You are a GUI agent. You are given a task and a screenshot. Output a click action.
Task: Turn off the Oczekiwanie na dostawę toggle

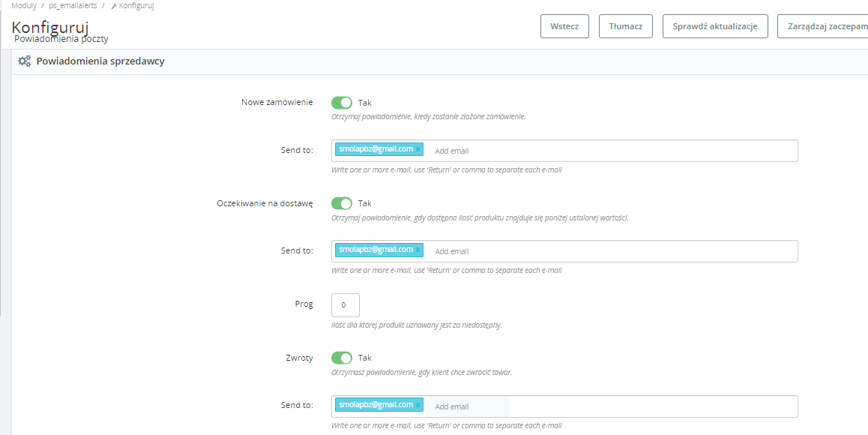342,203
